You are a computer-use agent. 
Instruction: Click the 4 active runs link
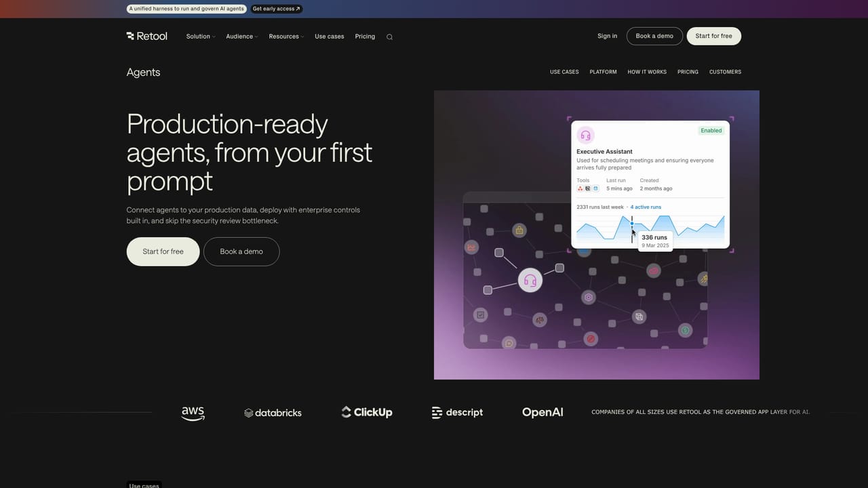coord(646,207)
